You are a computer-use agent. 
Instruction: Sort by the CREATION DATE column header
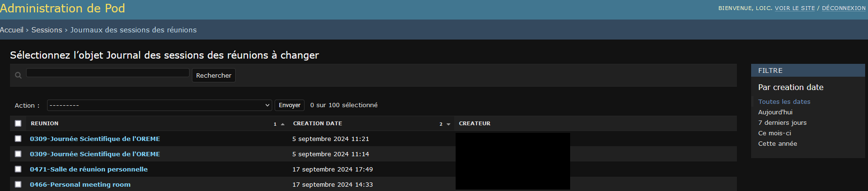(x=317, y=123)
